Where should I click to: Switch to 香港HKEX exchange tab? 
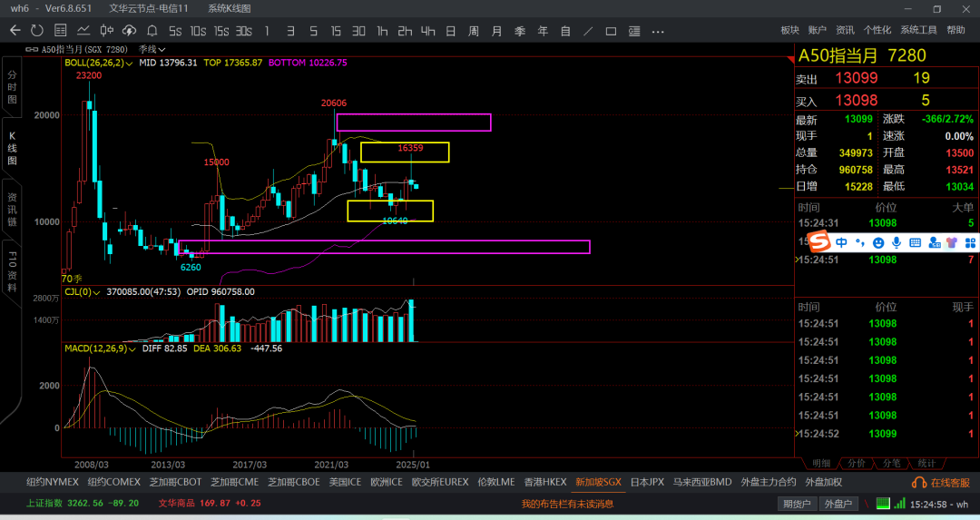(x=545, y=483)
